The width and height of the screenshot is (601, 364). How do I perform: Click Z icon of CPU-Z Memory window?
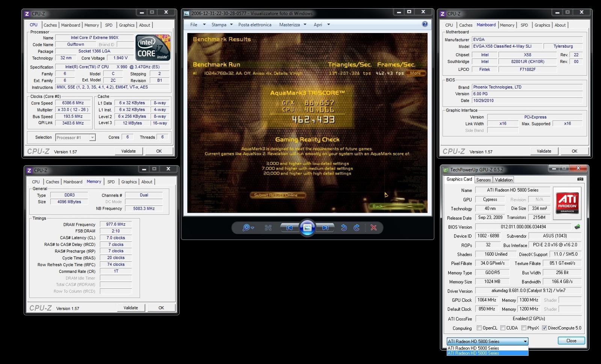pyautogui.click(x=29, y=170)
